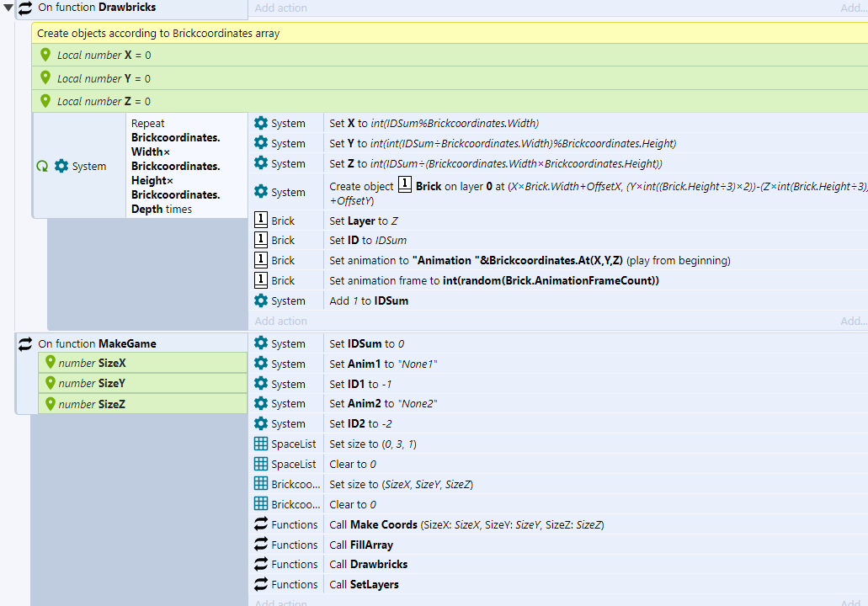Select the Local number Z pin icon
The width and height of the screenshot is (868, 606).
45,101
